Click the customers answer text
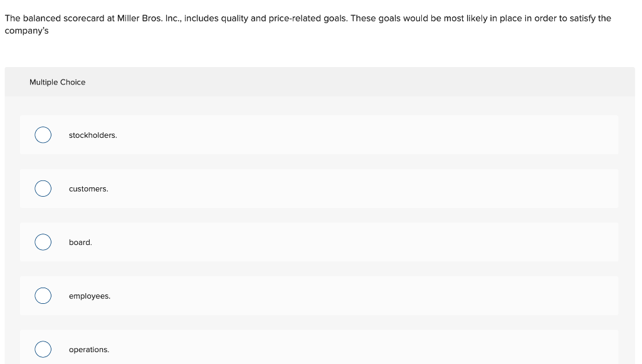The width and height of the screenshot is (642, 364). coord(88,189)
